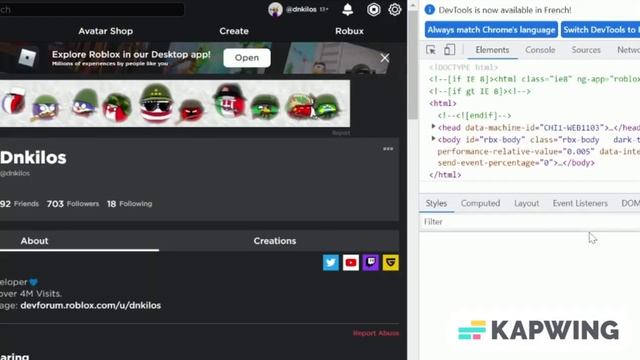Click the Dnkilos profile name
The width and height of the screenshot is (640, 360).
tap(33, 158)
